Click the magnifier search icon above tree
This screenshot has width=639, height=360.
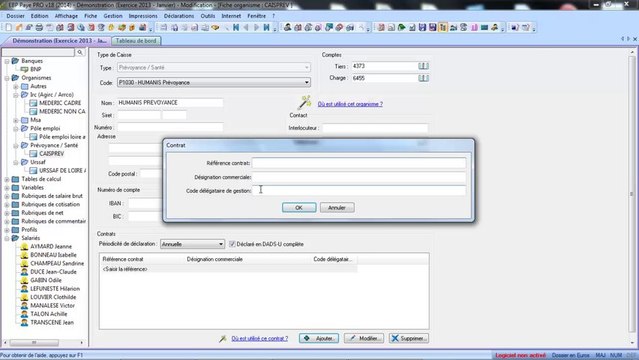coord(80,53)
